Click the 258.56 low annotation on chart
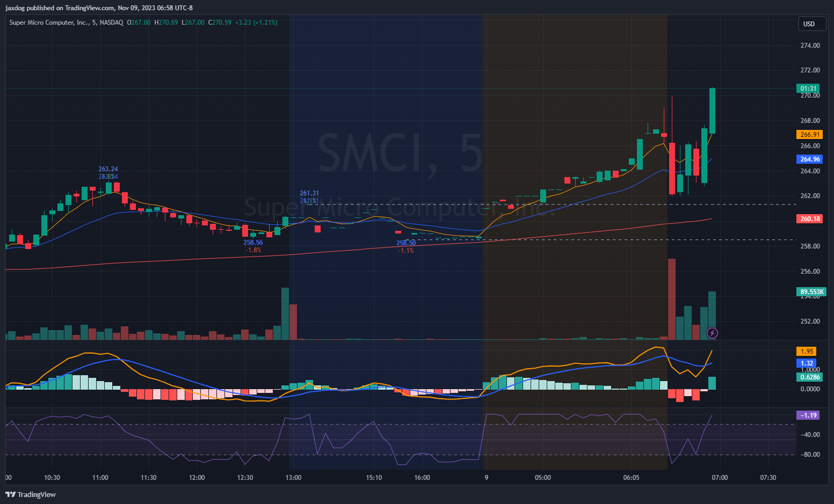834x504 pixels. (253, 243)
